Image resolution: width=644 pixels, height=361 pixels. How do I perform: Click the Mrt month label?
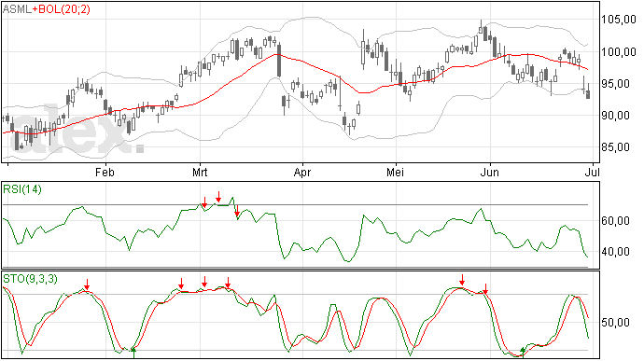(200, 172)
